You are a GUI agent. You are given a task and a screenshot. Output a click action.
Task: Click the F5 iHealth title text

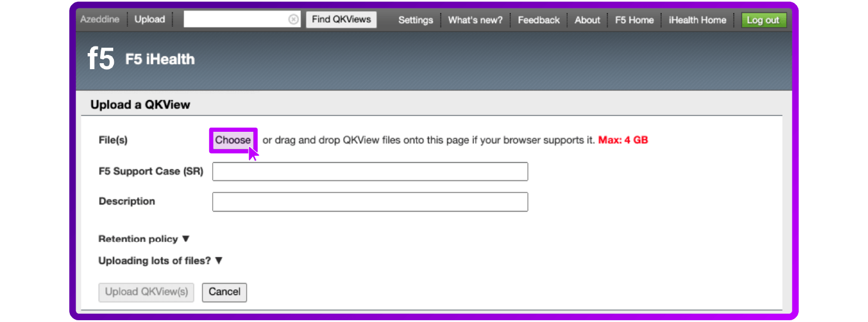160,60
